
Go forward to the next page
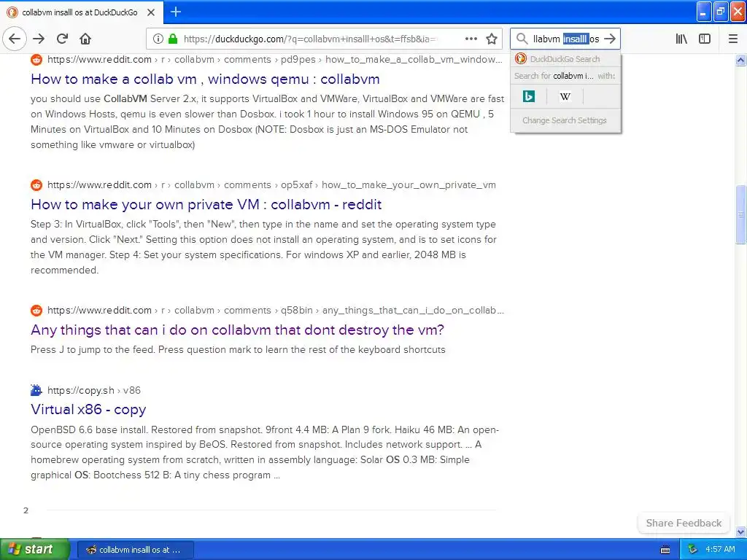tap(39, 39)
